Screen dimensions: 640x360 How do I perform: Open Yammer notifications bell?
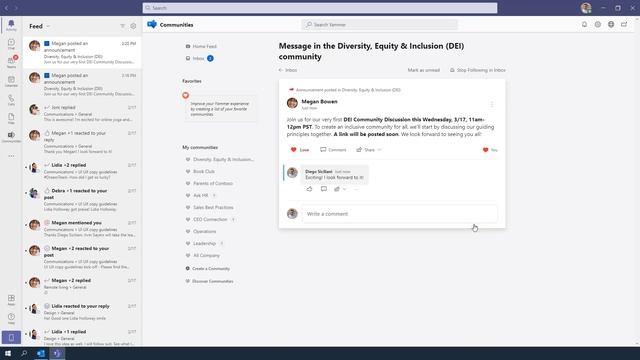click(x=584, y=24)
